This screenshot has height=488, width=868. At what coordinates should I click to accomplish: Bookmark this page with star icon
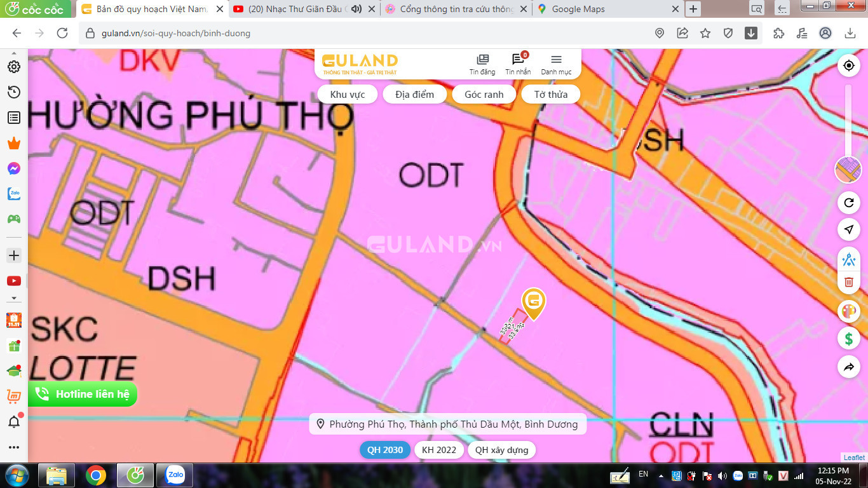[x=705, y=33]
